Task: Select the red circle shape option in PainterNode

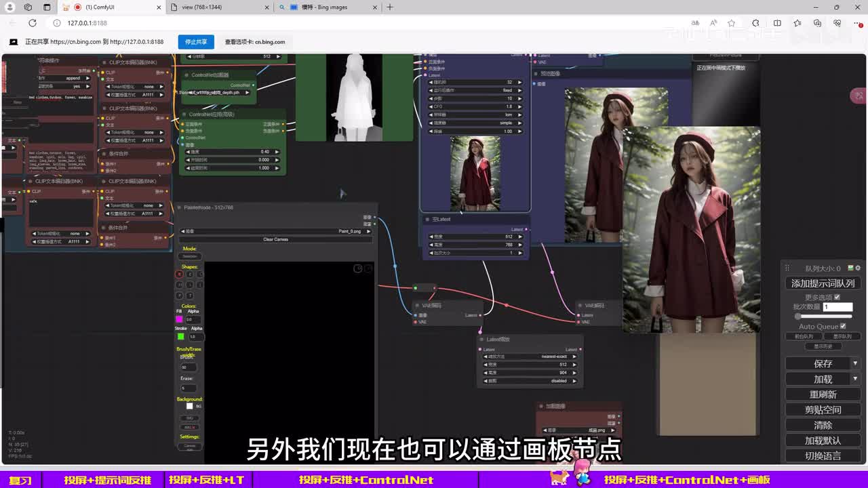Action: (179, 274)
